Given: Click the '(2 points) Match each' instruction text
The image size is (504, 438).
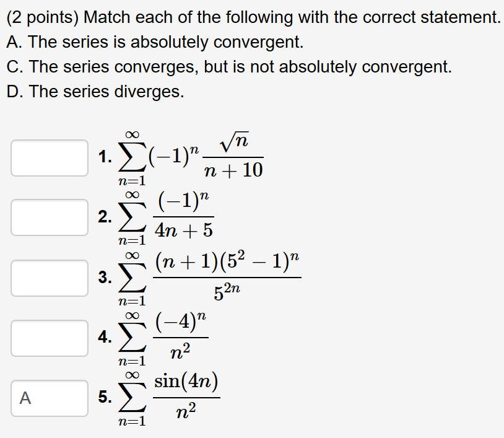Looking at the screenshot, I should 254,17.
